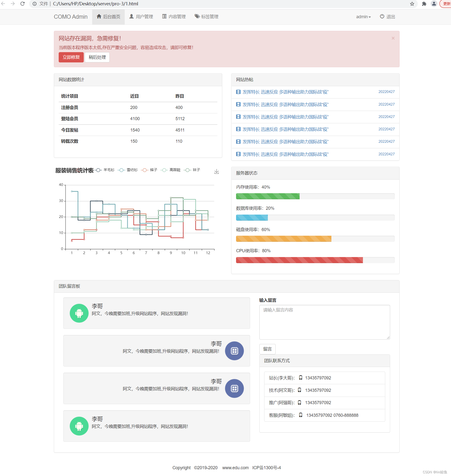Go to 用户管理 nav item

[141, 17]
